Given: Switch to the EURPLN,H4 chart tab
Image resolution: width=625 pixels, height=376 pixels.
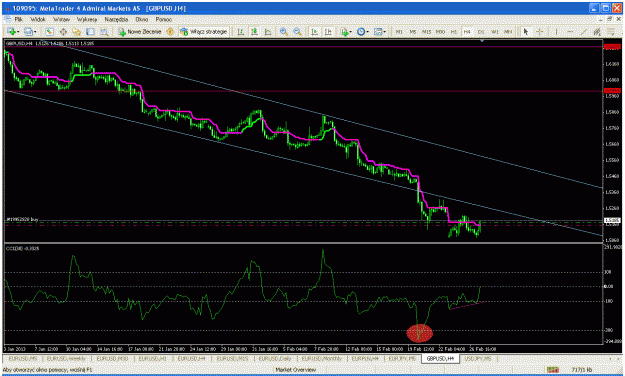Looking at the screenshot, I should tap(365, 359).
